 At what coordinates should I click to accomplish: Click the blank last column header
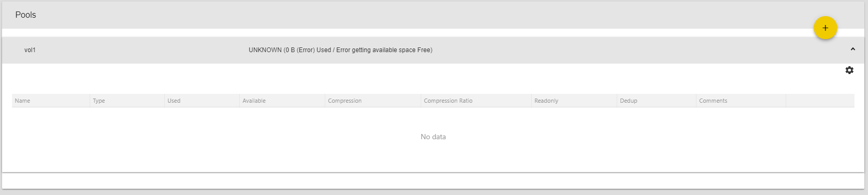(x=820, y=101)
